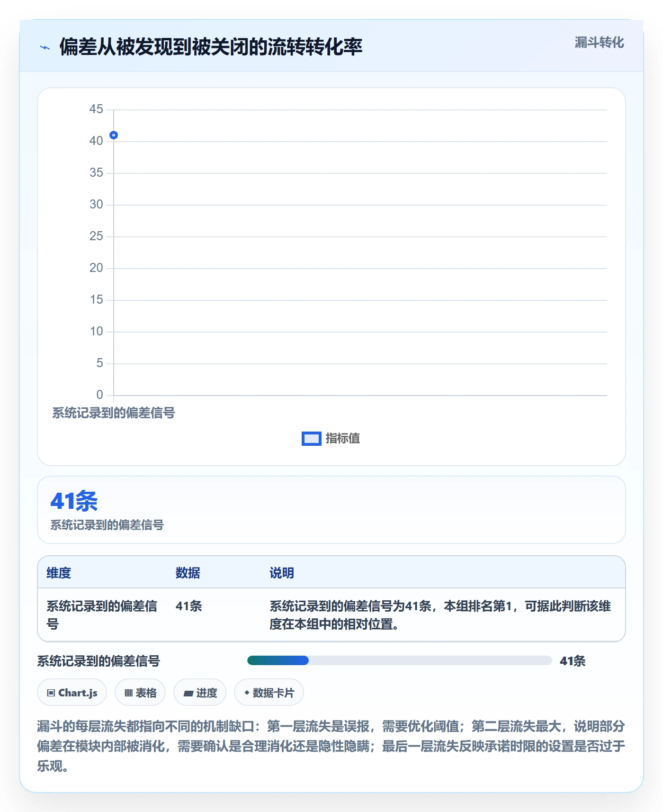This screenshot has width=663, height=812.
Task: Click the bar icon in 进度 chip
Action: (x=188, y=694)
